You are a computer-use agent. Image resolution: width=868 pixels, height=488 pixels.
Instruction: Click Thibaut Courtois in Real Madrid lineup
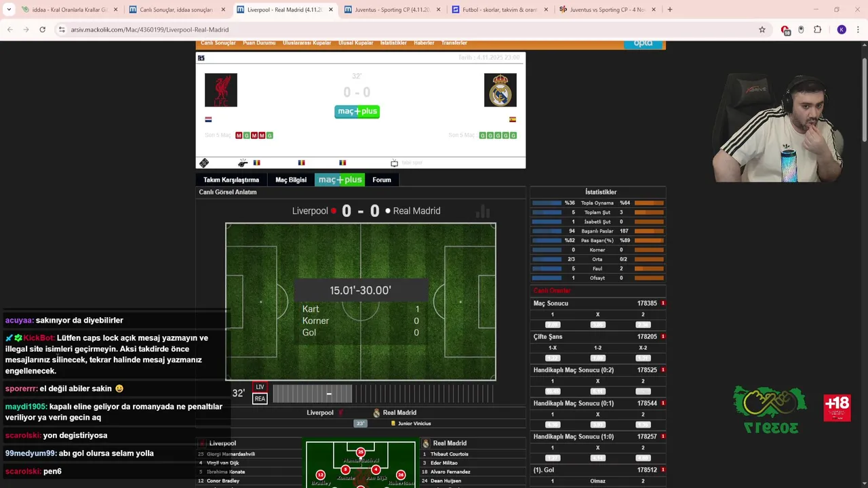coord(450,454)
